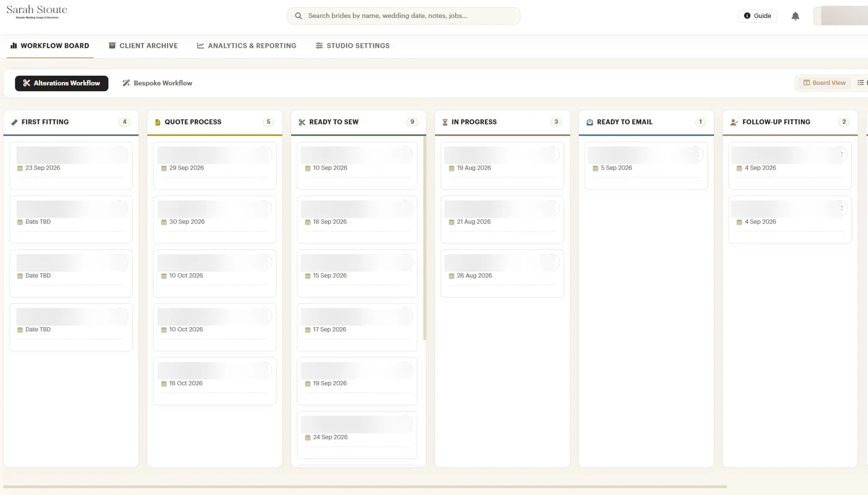Click the count badge 9 on Ready to Sew
868x495 pixels.
[x=412, y=122]
